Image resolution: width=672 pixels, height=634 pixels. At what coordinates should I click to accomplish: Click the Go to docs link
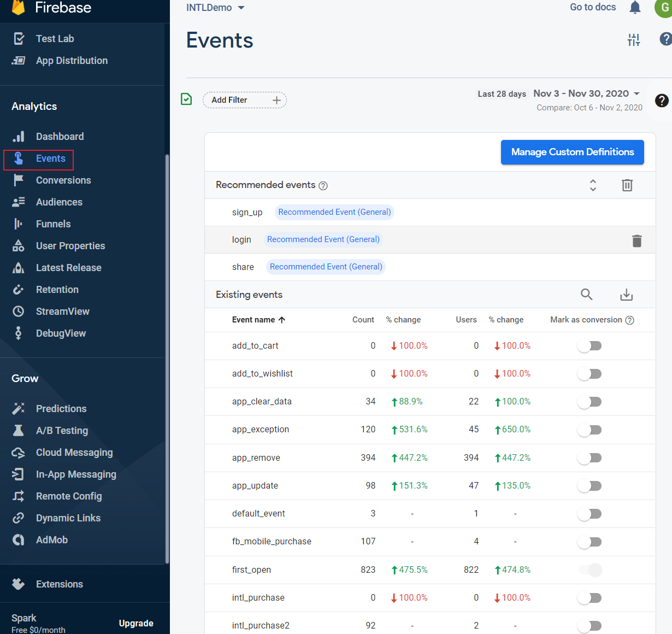tap(592, 7)
